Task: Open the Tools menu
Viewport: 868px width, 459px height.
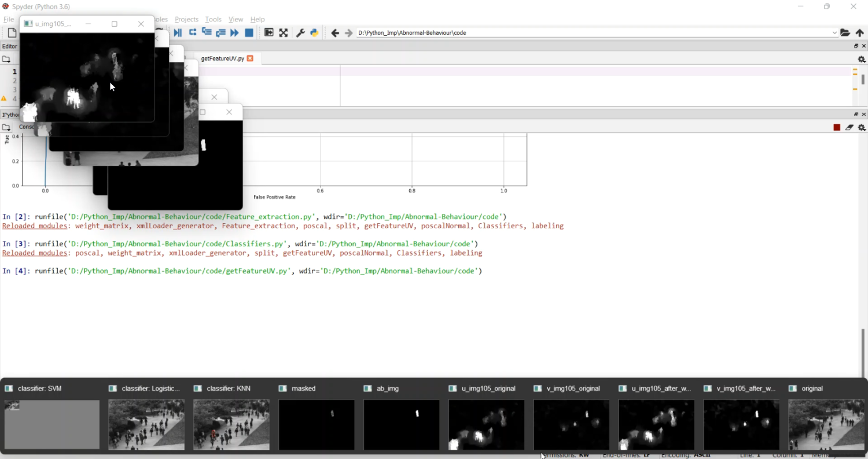Action: pyautogui.click(x=213, y=19)
